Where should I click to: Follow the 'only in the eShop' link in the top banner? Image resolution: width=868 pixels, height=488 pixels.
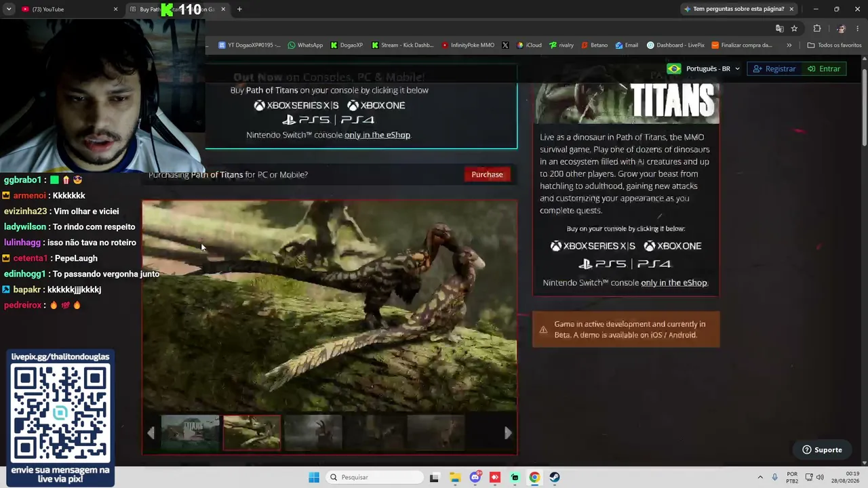pyautogui.click(x=377, y=135)
